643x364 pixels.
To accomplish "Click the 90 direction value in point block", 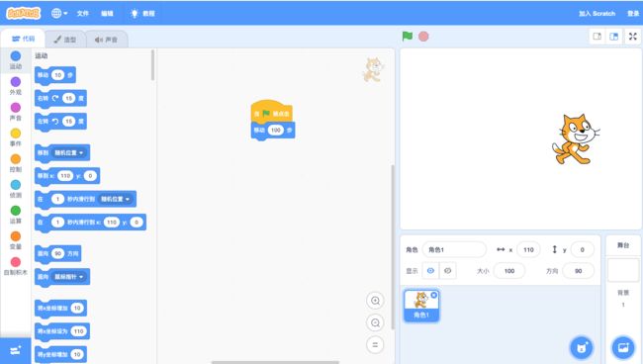I will coord(57,254).
